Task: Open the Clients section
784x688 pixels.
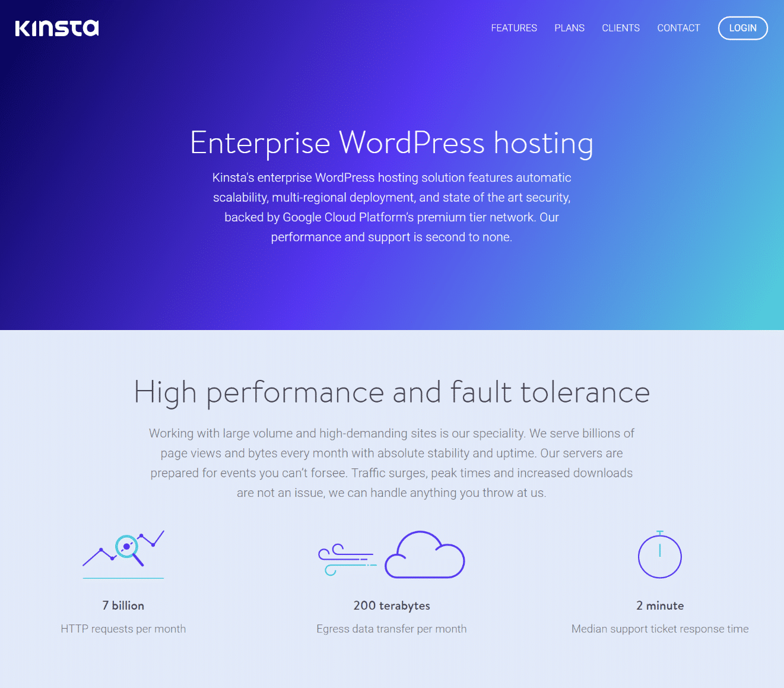Action: pyautogui.click(x=621, y=28)
